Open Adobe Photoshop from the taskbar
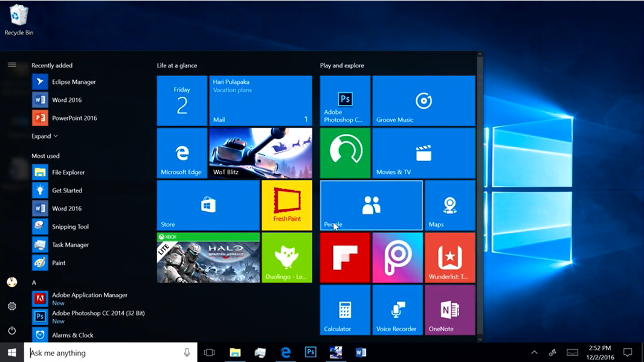The image size is (644, 362). (x=311, y=352)
